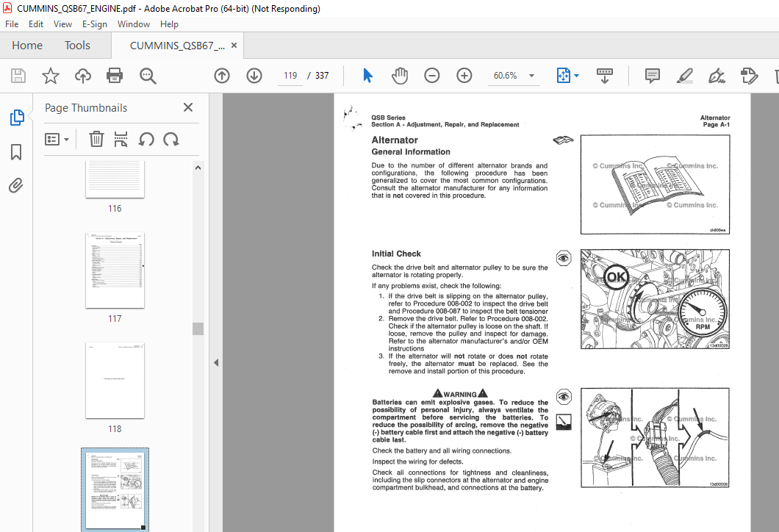Activate the Selection arrow tool
This screenshot has width=779, height=532.
[367, 76]
